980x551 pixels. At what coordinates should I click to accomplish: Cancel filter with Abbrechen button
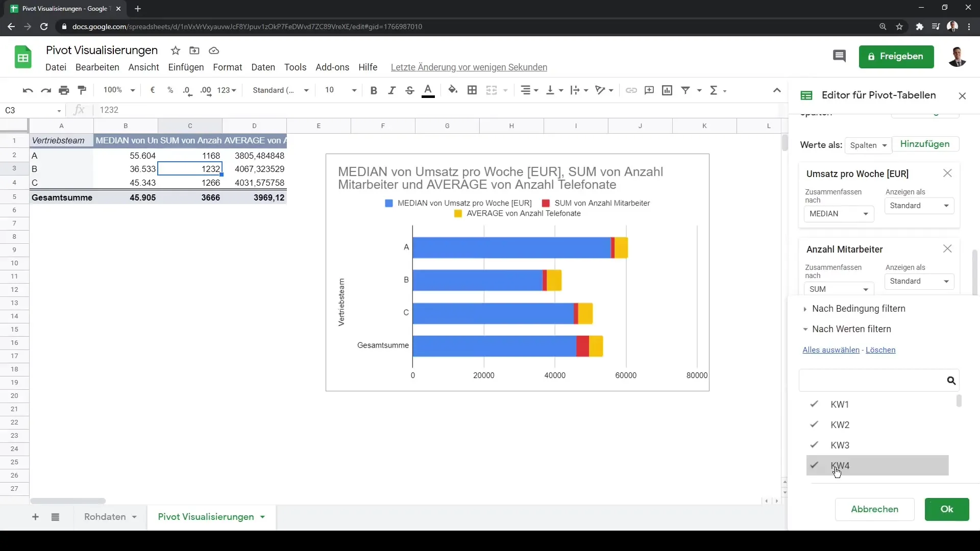(874, 509)
